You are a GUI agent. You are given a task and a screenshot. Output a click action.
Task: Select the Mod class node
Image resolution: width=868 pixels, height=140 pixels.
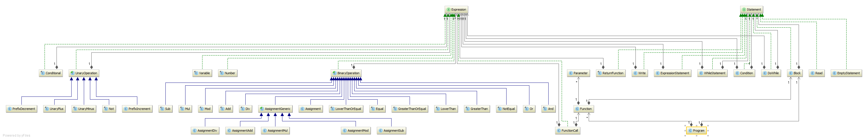(x=205, y=109)
